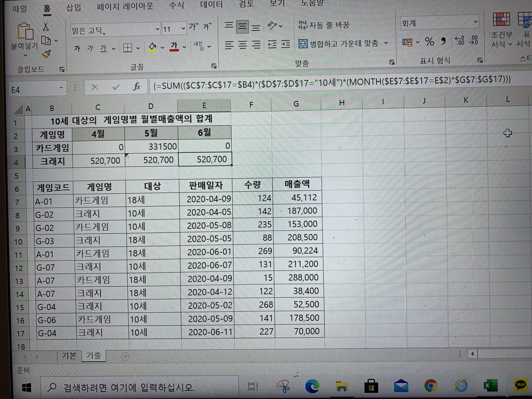Add a new sheet with the plus icon
Viewport: 532px width, 399px height.
pyautogui.click(x=125, y=357)
